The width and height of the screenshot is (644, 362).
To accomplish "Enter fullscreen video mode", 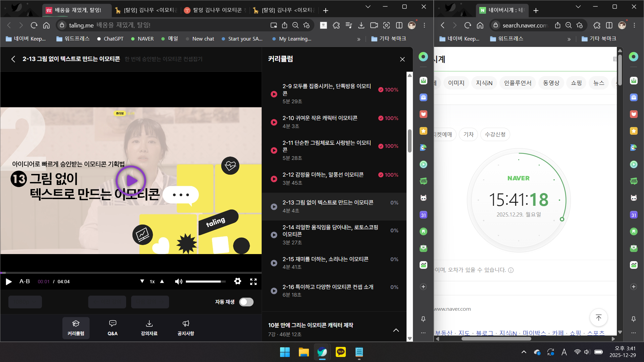I will (x=253, y=282).
